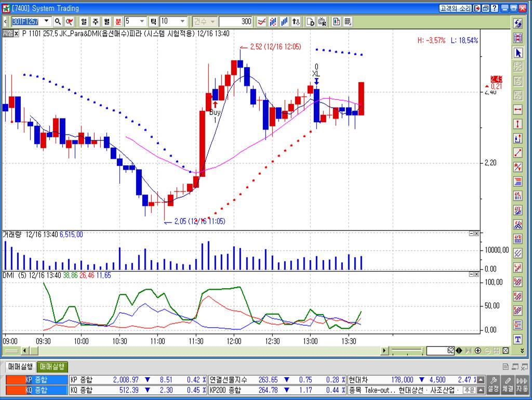Screen dimensions: 532x400
Task: Click the 고객의 소리 button
Action: 454,8
